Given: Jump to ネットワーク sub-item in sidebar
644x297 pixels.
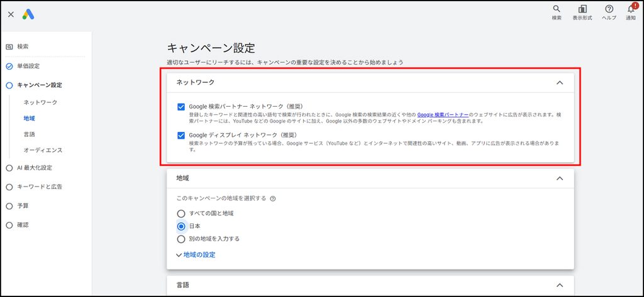Looking at the screenshot, I should click(40, 102).
